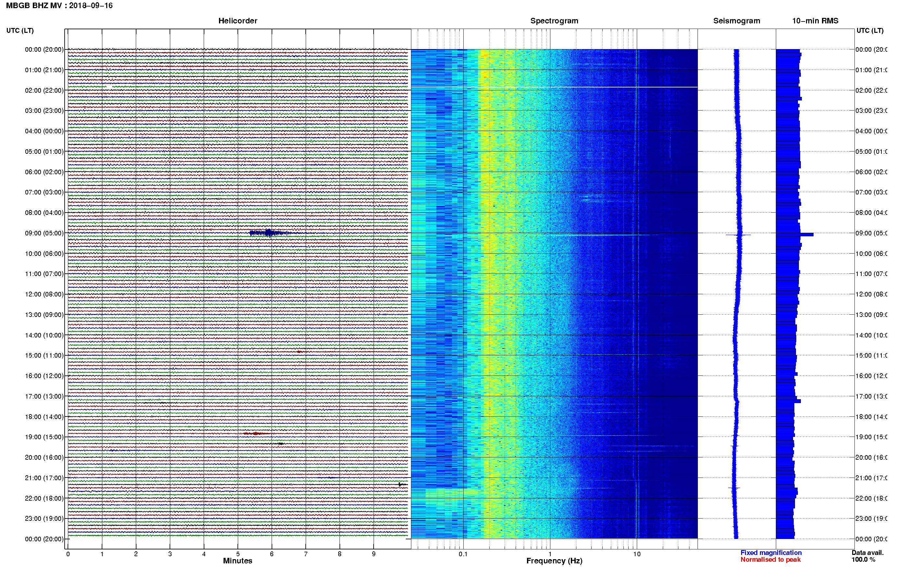Click the left time label '14:00 (10:00)'
Screen dimensions: 924x578
pos(44,335)
